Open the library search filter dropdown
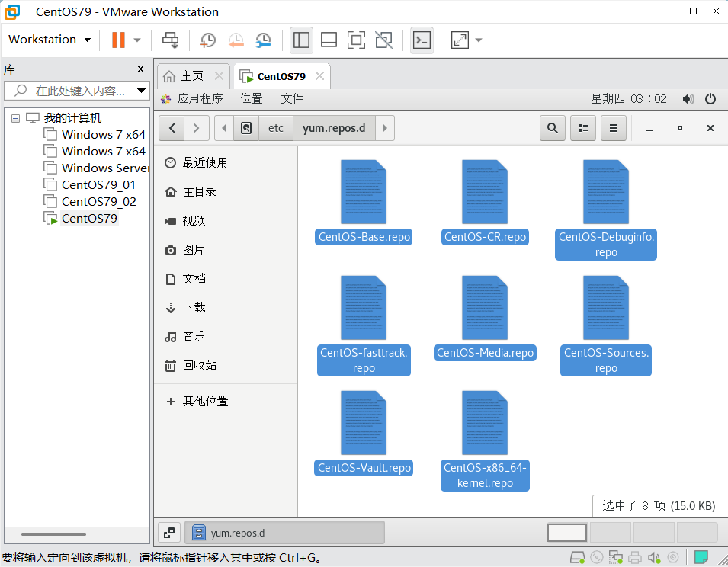This screenshot has height=567, width=728. point(141,91)
